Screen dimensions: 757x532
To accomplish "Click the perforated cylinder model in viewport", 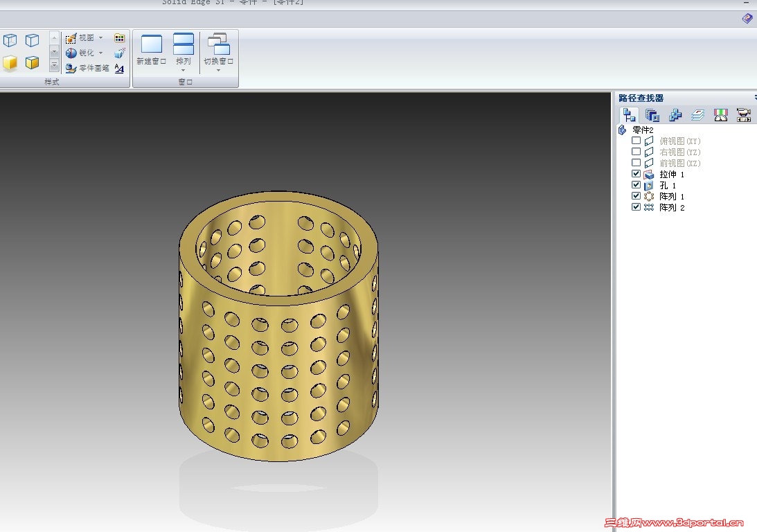I will [278, 326].
